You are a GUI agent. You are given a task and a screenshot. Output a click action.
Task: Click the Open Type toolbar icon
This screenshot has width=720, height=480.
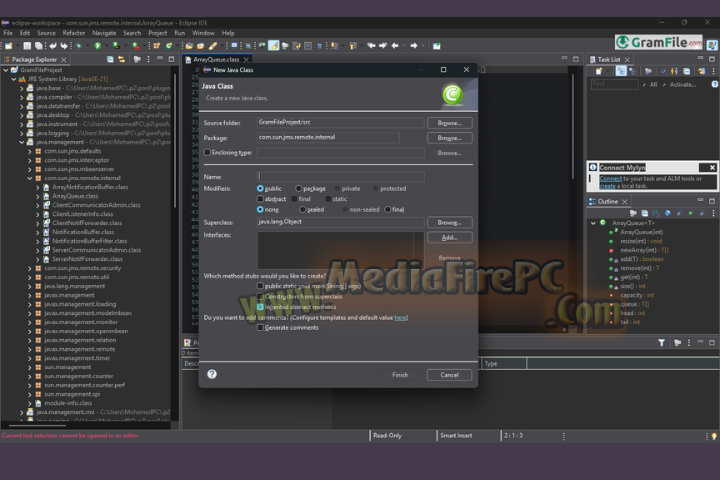189,46
